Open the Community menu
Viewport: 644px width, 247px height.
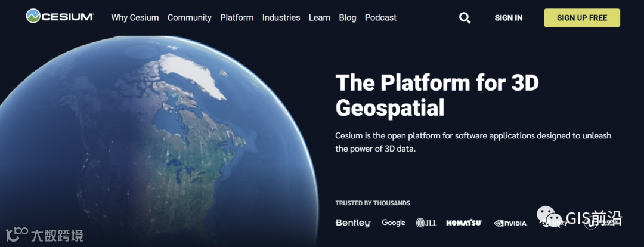click(190, 18)
